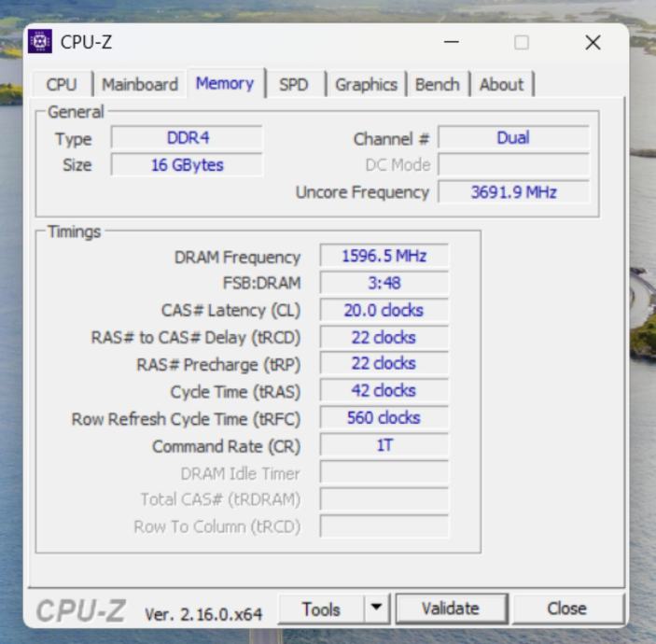This screenshot has width=656, height=644.
Task: Click the Row Refresh Cycle Time (tRFC) label
Action: click(187, 419)
